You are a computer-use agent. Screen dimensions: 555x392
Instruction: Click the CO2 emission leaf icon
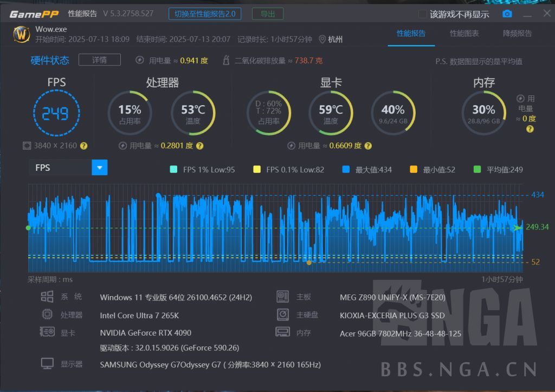coord(226,60)
